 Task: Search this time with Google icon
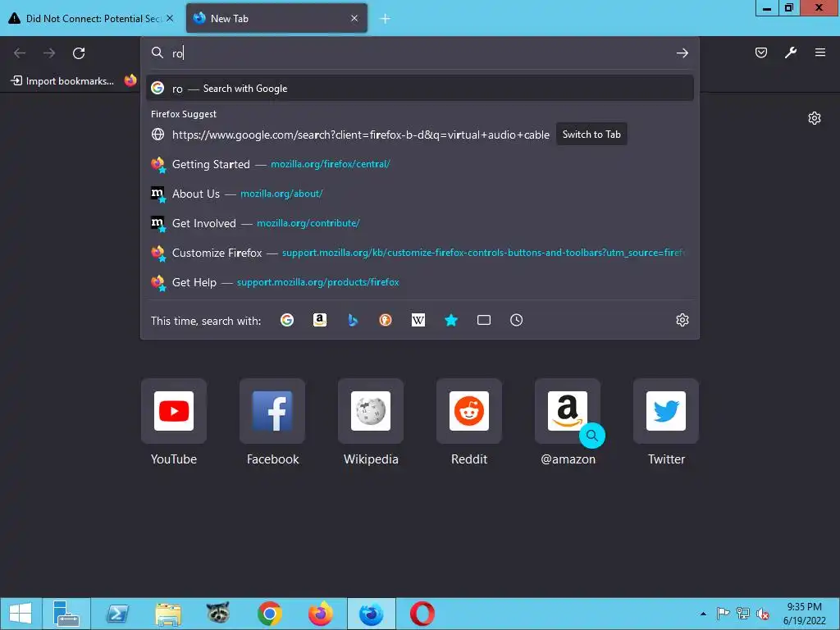[x=287, y=320]
